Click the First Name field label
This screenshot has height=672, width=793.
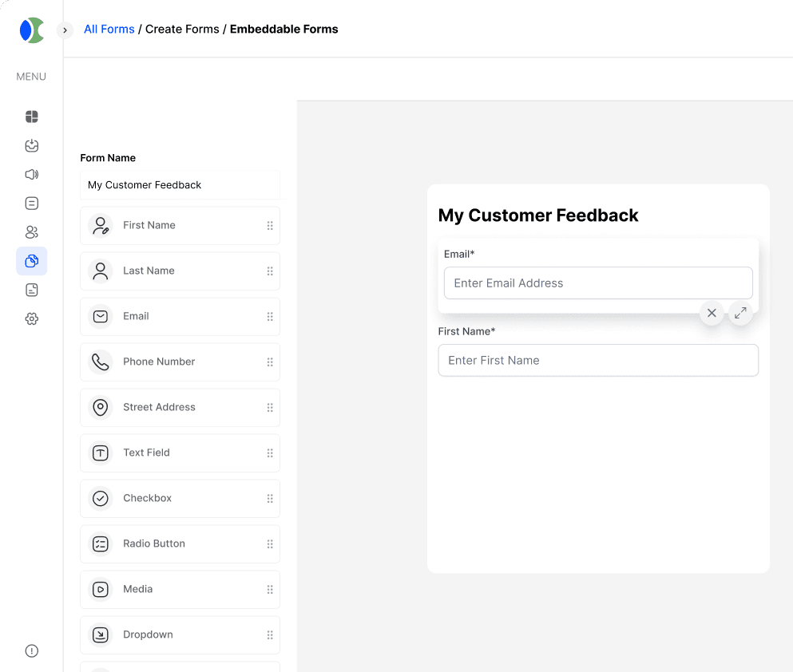[149, 225]
